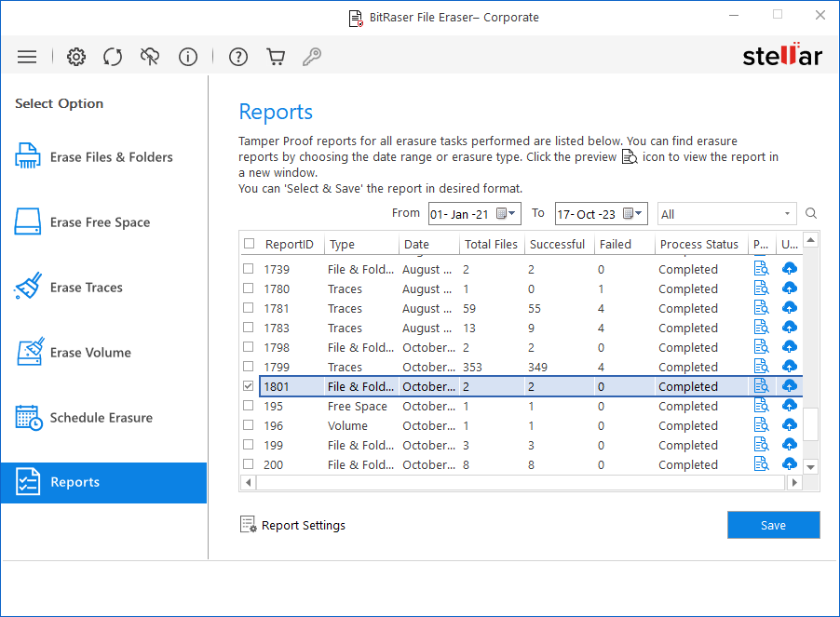The image size is (840, 617).
Task: Preview the selected report 1801
Action: coord(761,386)
